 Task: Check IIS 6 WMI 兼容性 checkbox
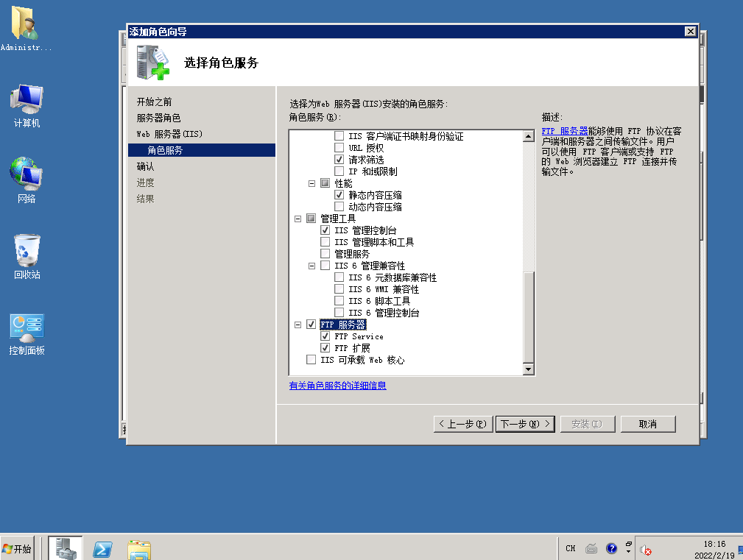coord(339,288)
